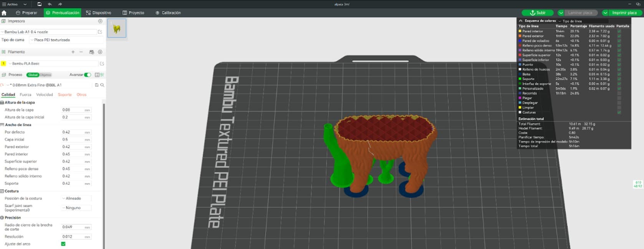The image size is (644, 249).
Task: Open the Otros settings tab
Action: 81,95
